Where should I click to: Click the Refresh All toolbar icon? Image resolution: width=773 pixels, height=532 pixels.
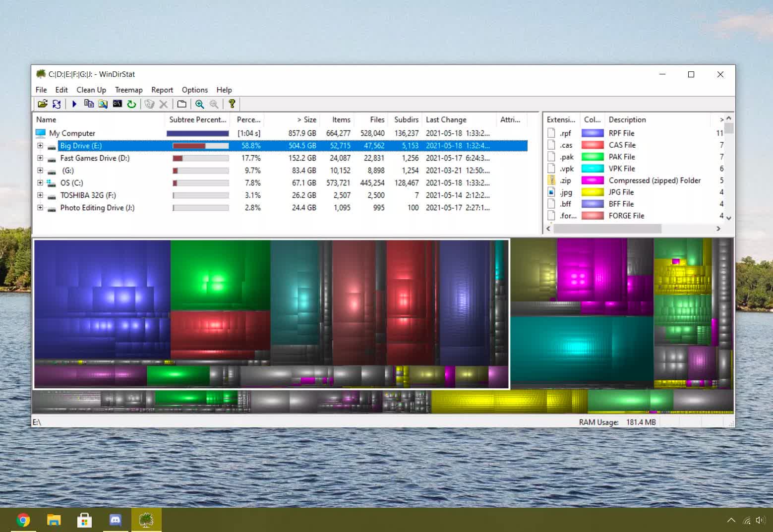(x=57, y=104)
